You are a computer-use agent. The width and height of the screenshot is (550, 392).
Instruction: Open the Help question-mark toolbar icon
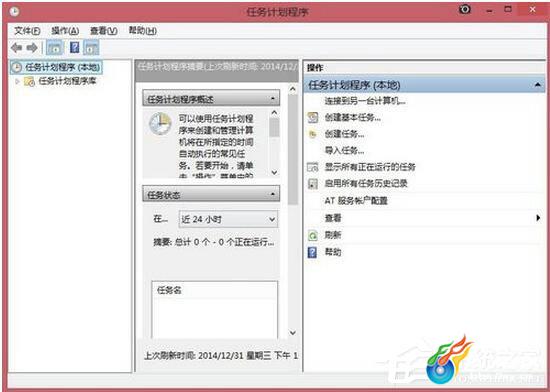[74, 47]
